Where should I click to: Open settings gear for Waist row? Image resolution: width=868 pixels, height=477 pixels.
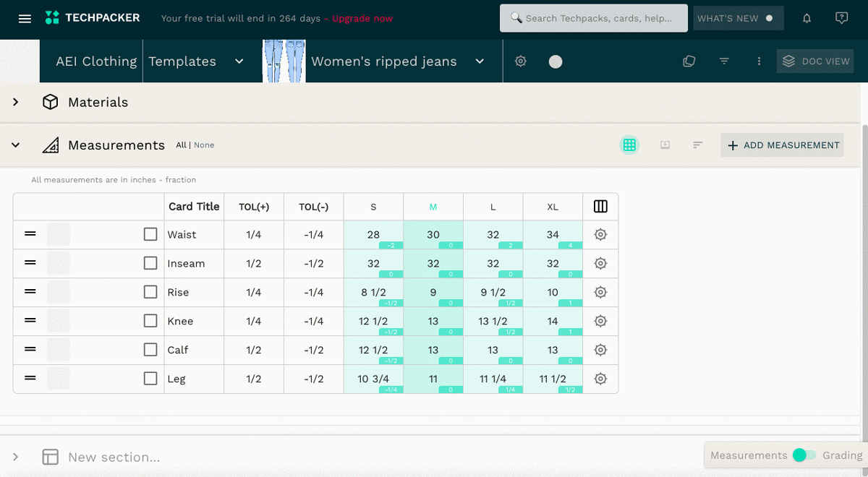[x=600, y=235]
